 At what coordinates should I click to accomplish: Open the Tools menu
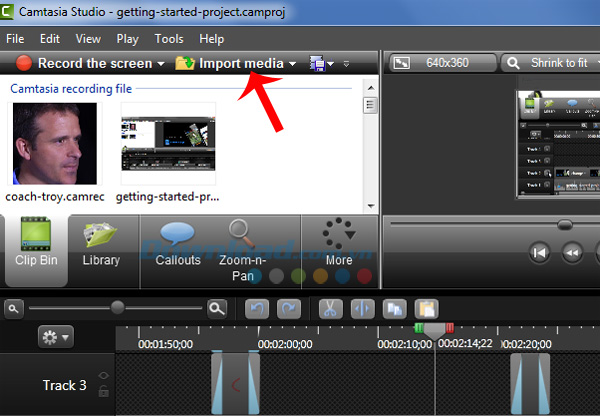(x=169, y=39)
